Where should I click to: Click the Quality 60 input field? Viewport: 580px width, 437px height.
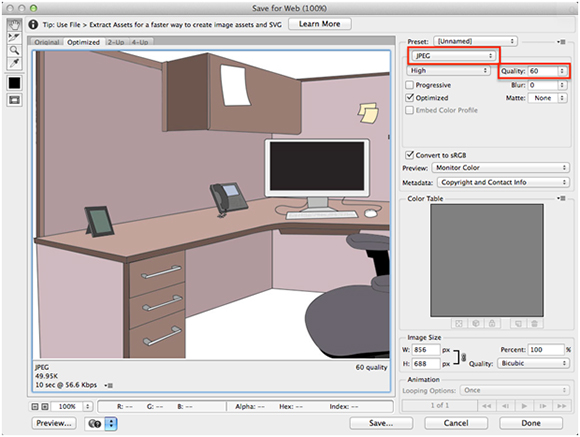coord(543,71)
